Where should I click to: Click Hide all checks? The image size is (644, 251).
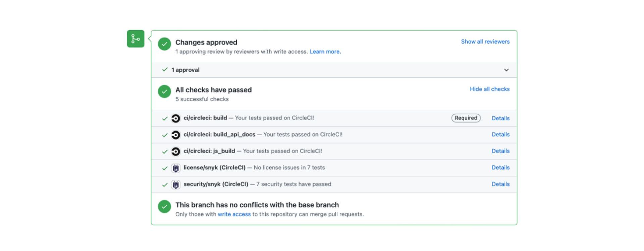tap(489, 89)
